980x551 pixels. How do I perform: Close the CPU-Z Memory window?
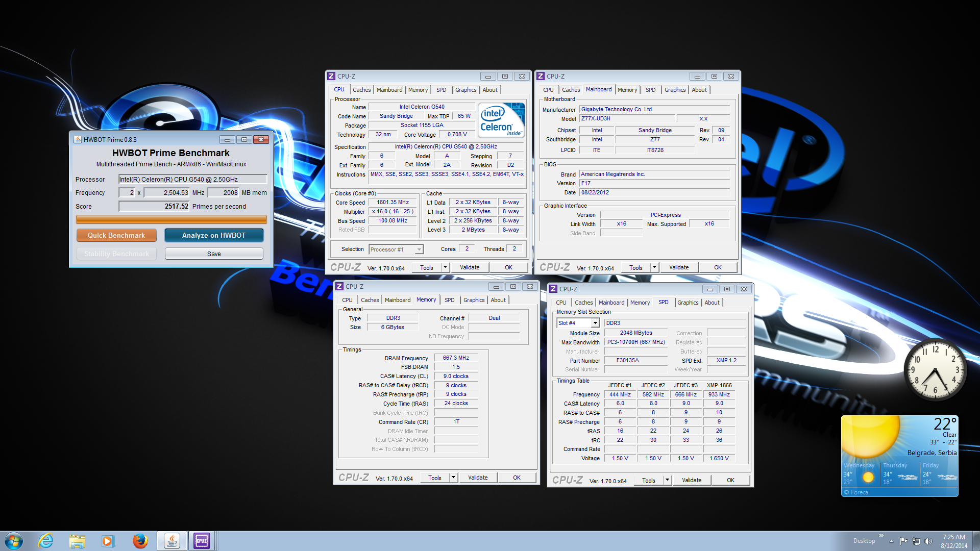pyautogui.click(x=530, y=286)
